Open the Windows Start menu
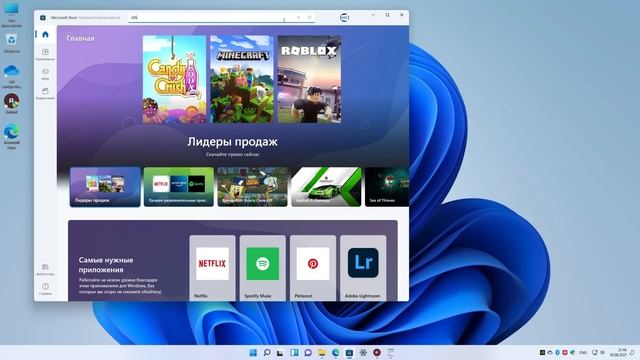 253,352
